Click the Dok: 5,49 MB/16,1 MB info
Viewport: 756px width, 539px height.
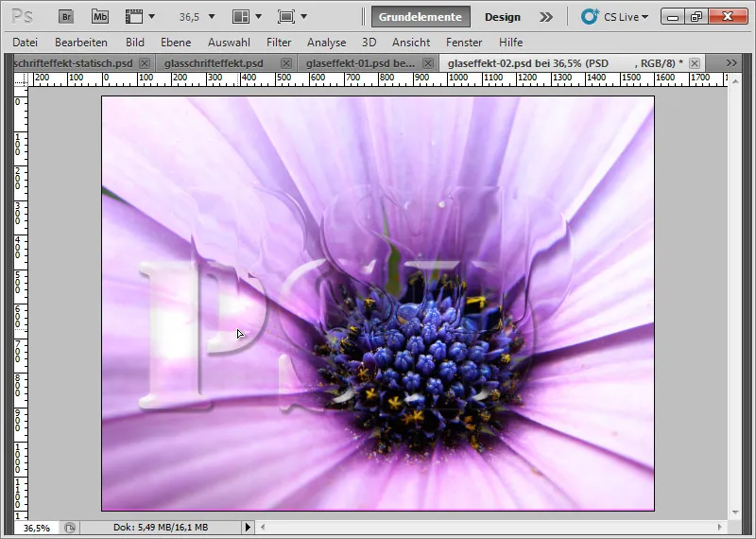click(161, 528)
